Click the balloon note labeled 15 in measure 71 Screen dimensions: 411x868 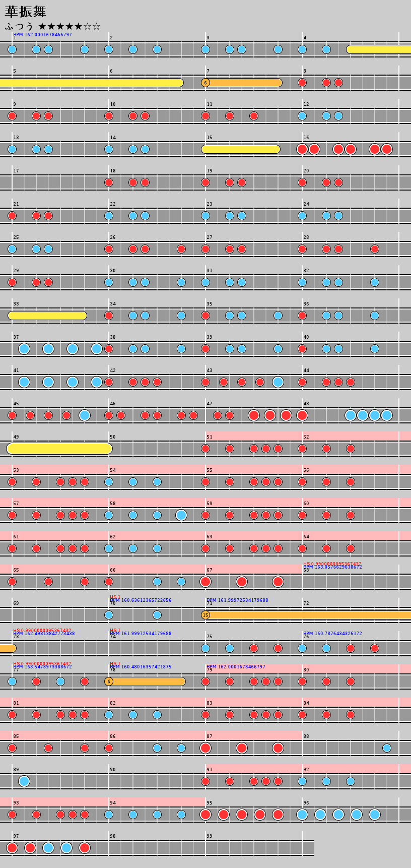pos(205,615)
